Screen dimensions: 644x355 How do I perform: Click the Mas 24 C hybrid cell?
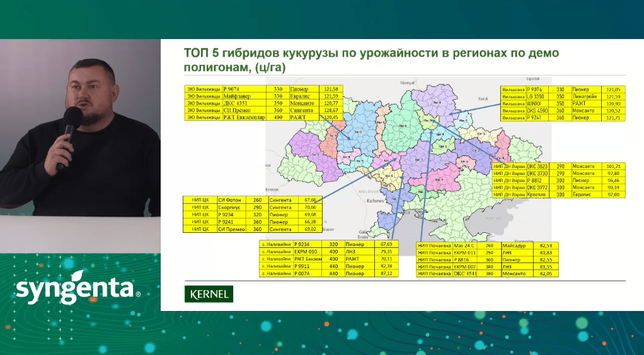point(465,245)
